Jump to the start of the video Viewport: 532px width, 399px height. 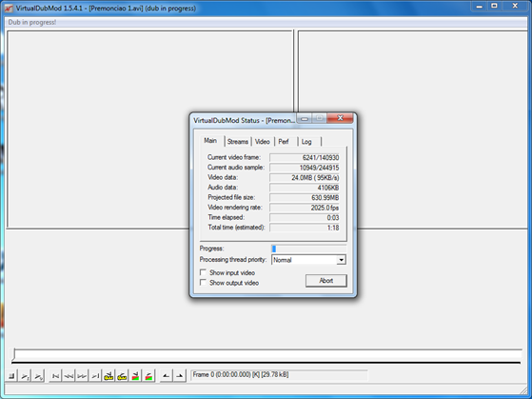(x=55, y=376)
